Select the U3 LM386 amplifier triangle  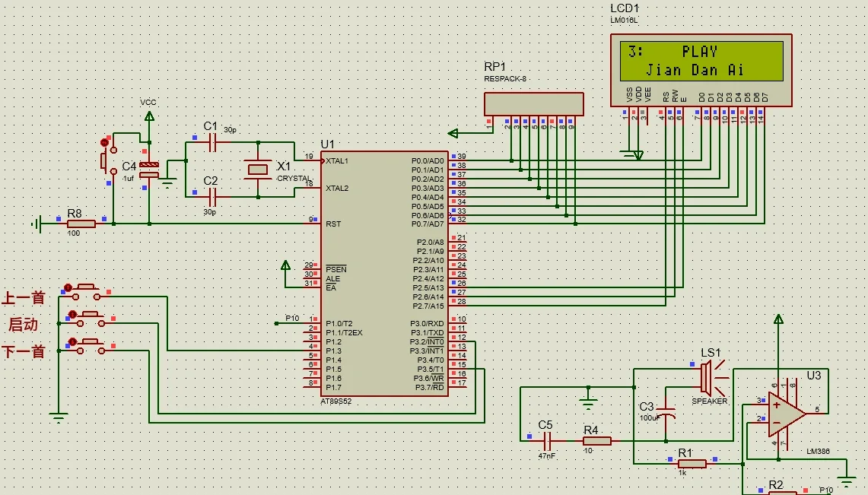click(787, 414)
